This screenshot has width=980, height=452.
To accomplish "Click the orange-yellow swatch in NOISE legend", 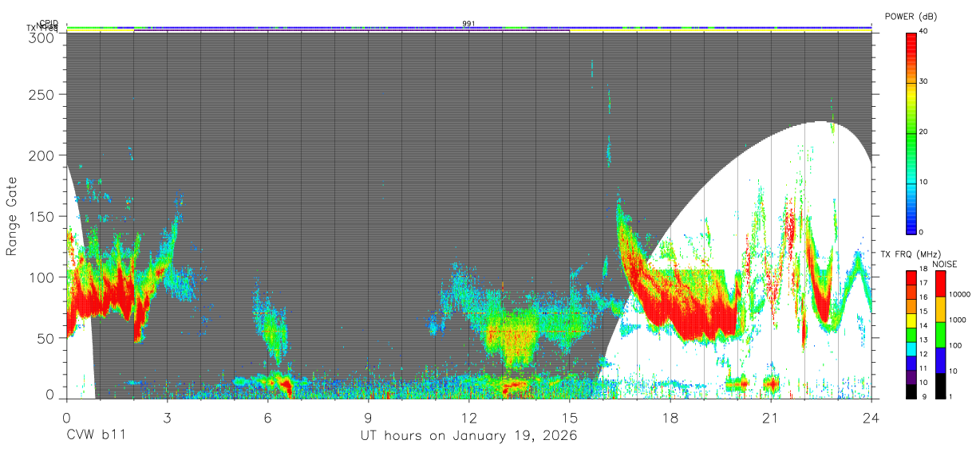I will (x=939, y=309).
